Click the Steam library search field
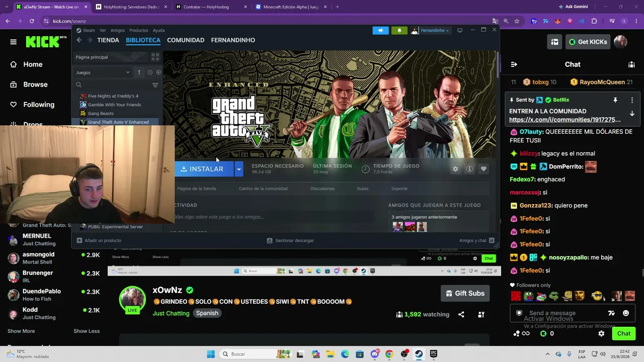This screenshot has height=362, width=644. pyautogui.click(x=112, y=85)
